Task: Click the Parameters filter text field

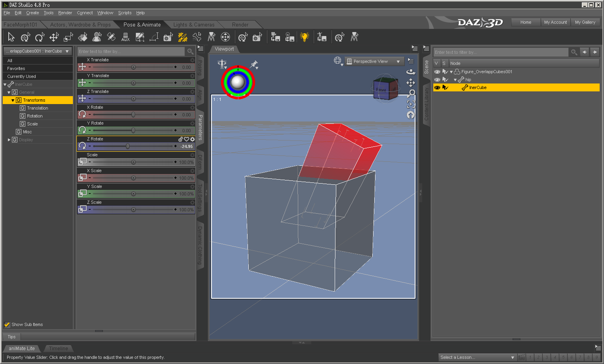Action: 131,51
